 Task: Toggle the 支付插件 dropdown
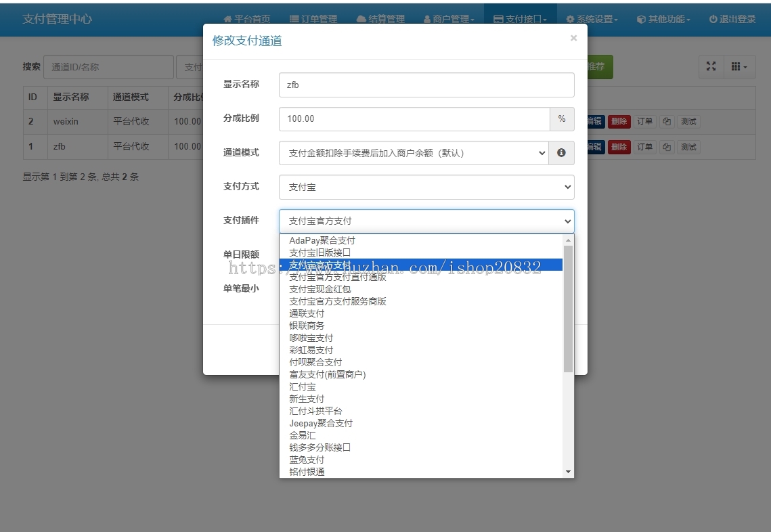coord(426,221)
